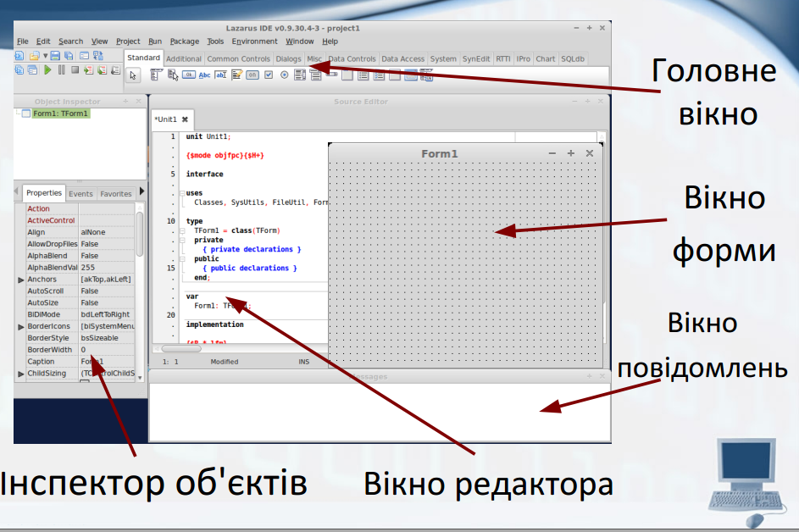This screenshot has width=799, height=532.
Task: Pick the TButton 'Ok' component icon
Action: [189, 75]
